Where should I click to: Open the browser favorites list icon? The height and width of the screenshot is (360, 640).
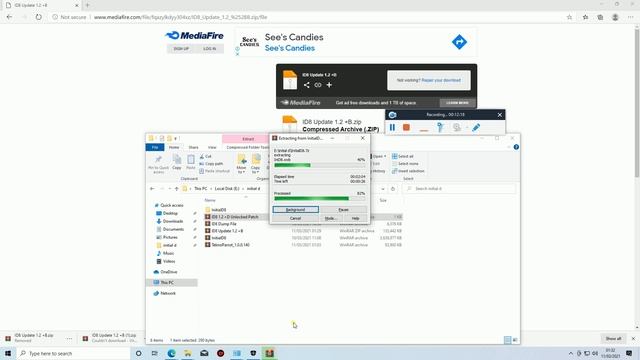pos(585,17)
